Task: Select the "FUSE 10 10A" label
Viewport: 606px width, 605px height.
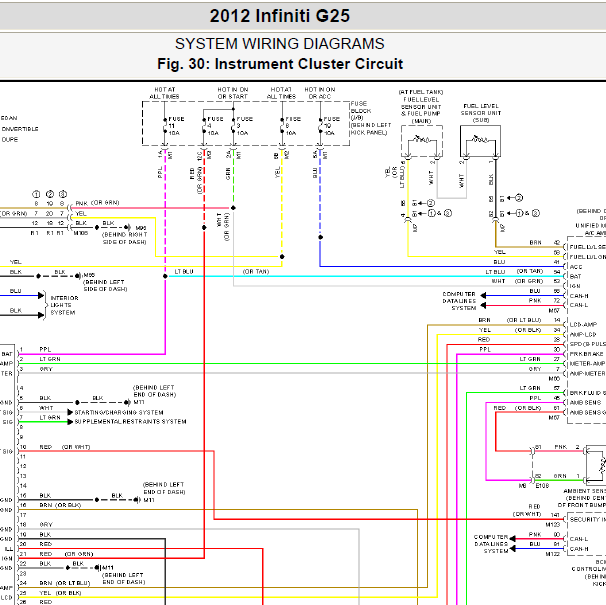Action: click(332, 126)
